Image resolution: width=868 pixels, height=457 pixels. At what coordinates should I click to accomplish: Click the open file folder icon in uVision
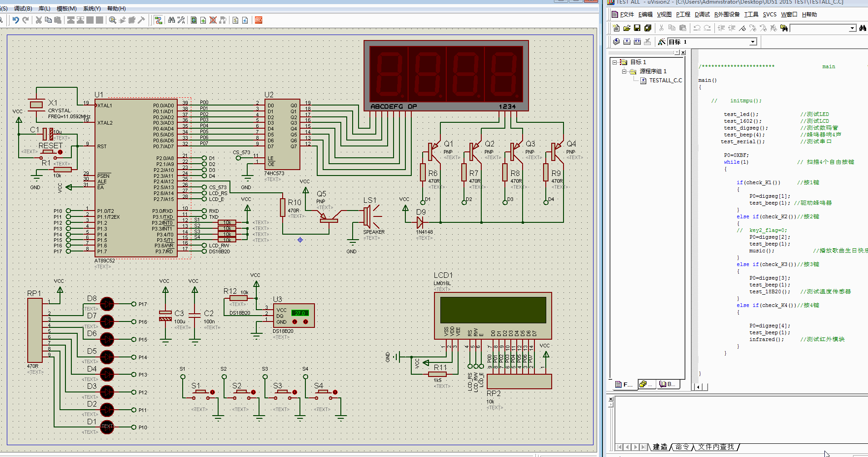tap(627, 28)
